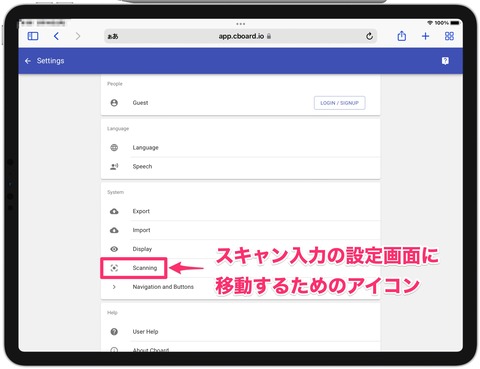Click the question mark icon beside User Help
Screen dimensions: 480x369
tap(114, 332)
